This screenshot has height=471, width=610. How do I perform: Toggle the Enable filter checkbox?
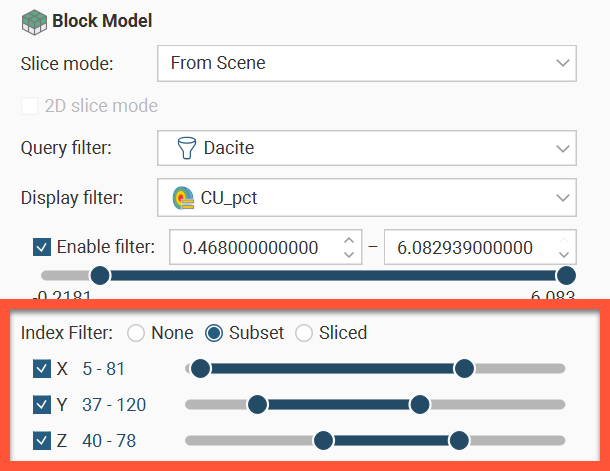coord(43,246)
